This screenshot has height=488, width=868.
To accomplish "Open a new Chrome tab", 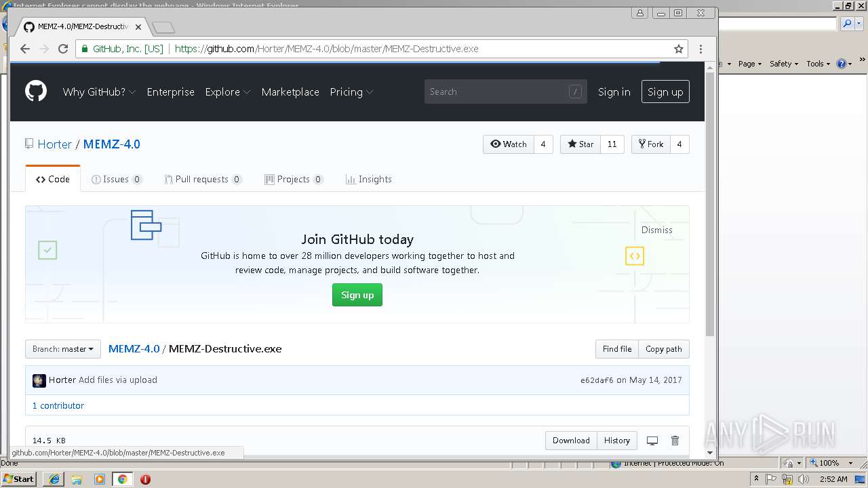I will (163, 27).
